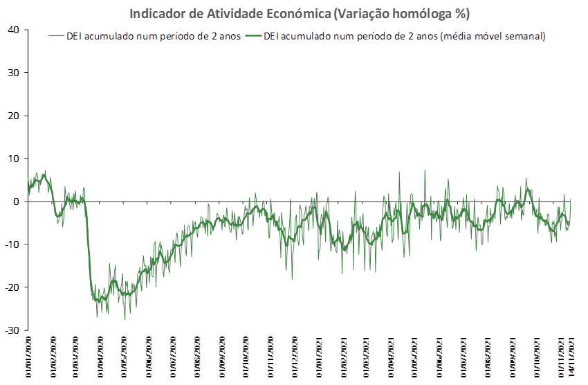The width and height of the screenshot is (588, 385).
Task: Click the 0 label on the vertical axis
Action: (16, 202)
